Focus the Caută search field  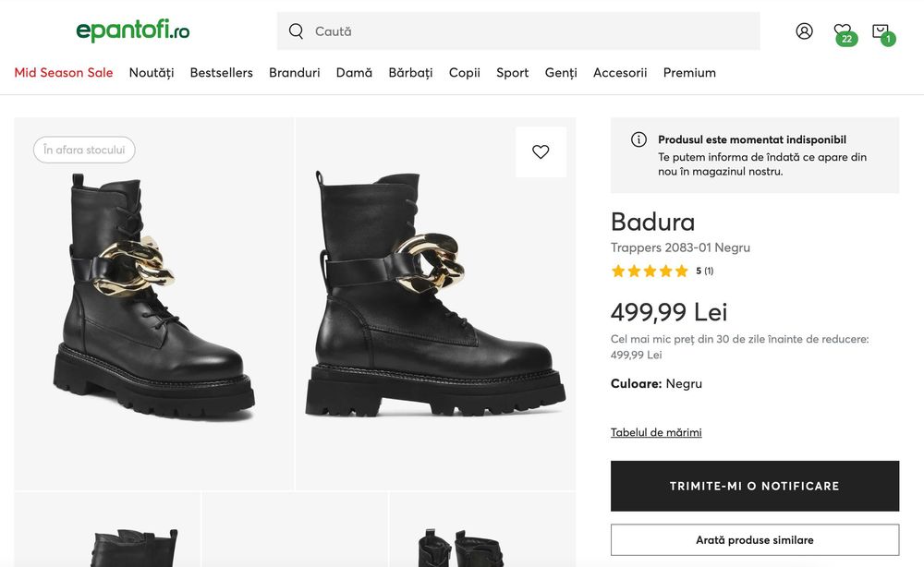pos(527,31)
